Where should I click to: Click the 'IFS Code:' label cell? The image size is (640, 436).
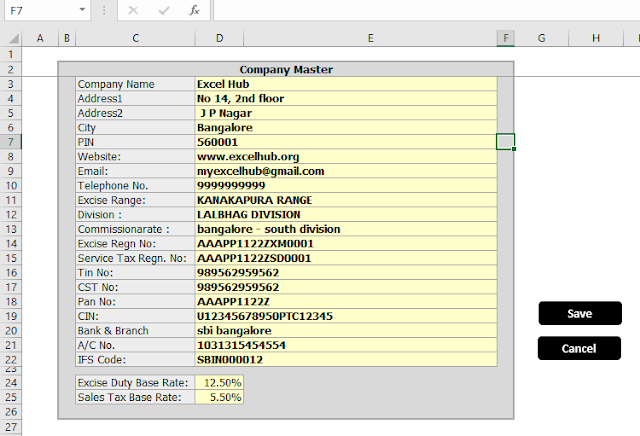[135, 360]
